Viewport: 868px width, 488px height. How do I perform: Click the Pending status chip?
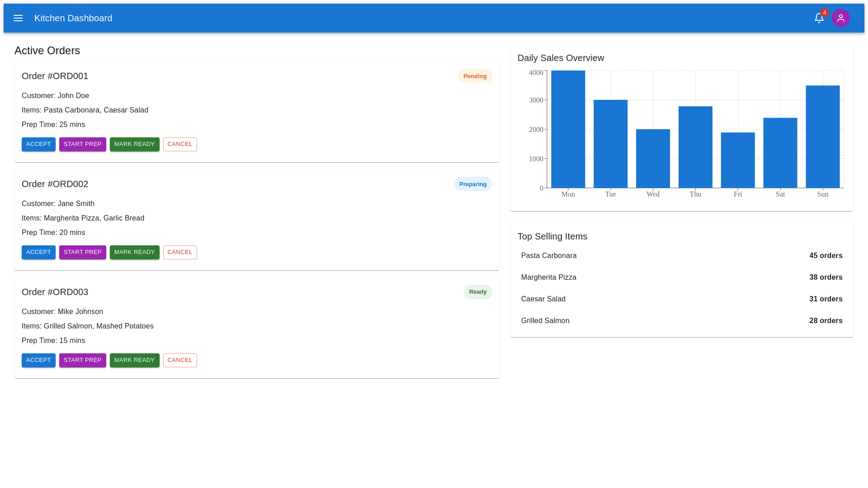tap(475, 76)
